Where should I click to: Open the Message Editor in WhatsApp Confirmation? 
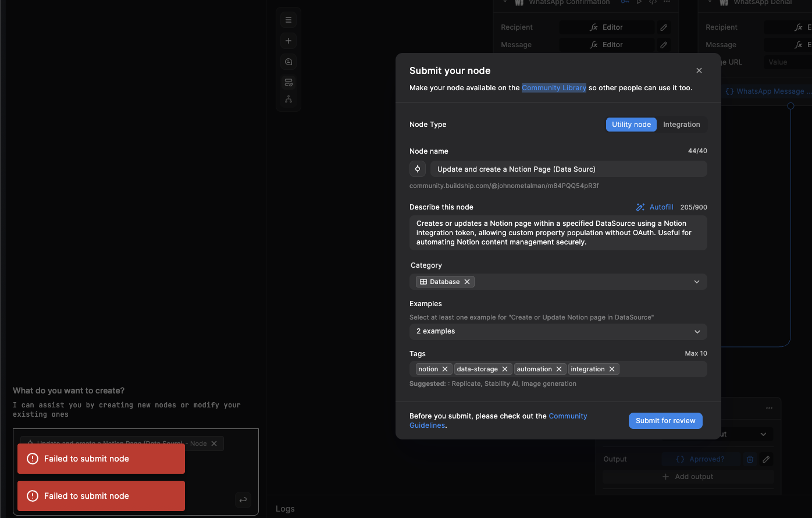click(x=607, y=45)
